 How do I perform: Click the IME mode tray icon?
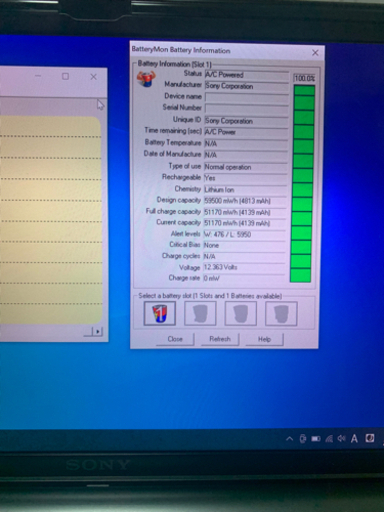(370, 438)
